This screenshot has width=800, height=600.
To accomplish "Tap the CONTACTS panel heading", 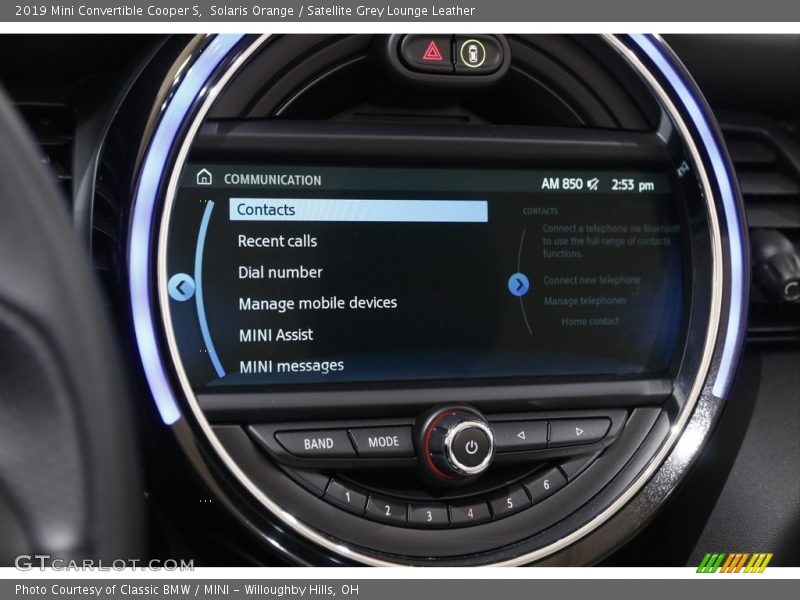I will click(x=540, y=211).
